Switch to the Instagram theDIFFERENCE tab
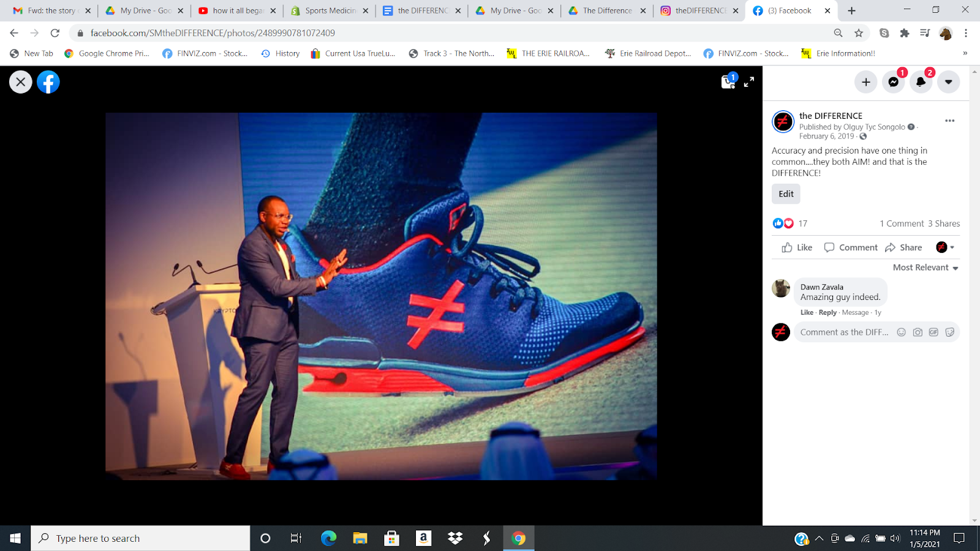 coord(699,10)
